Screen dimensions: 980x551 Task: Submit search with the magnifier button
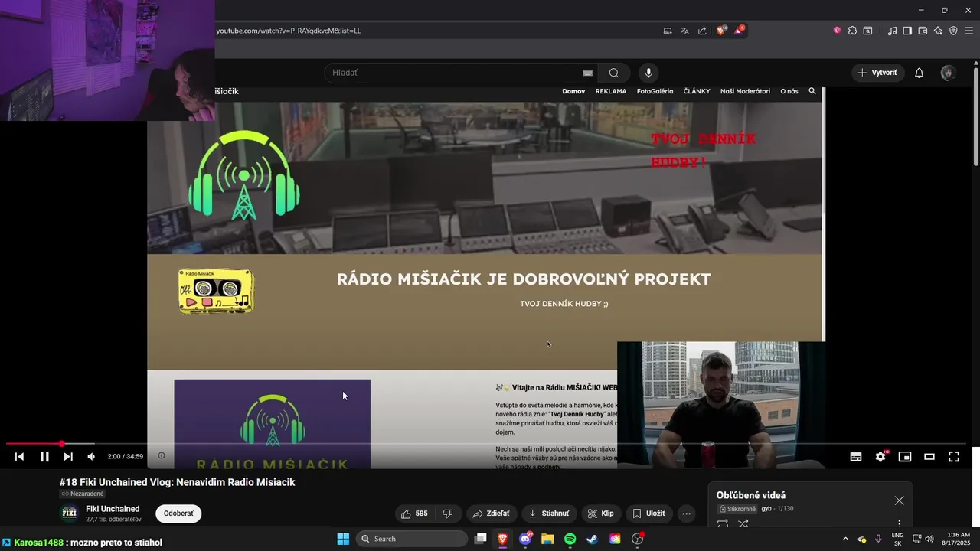pos(614,73)
